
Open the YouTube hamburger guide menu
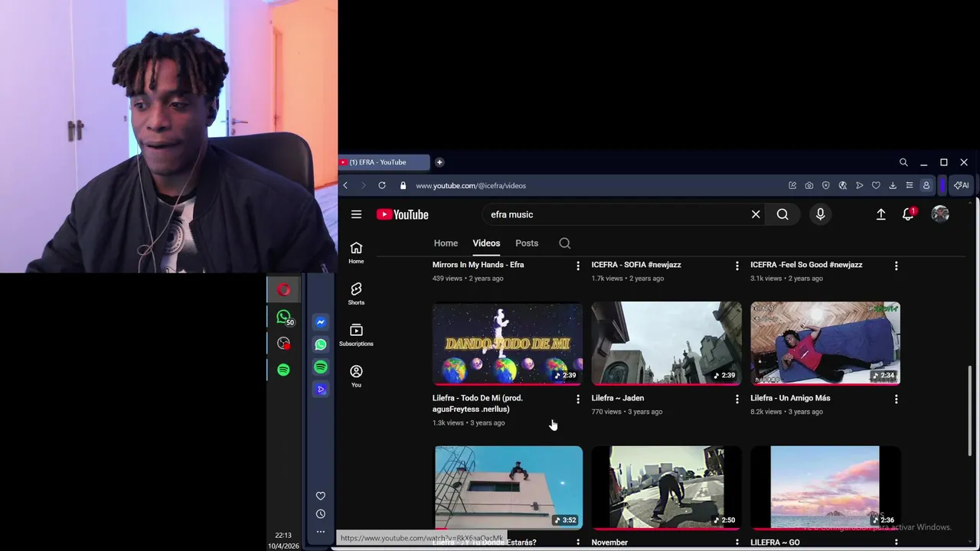click(x=356, y=214)
